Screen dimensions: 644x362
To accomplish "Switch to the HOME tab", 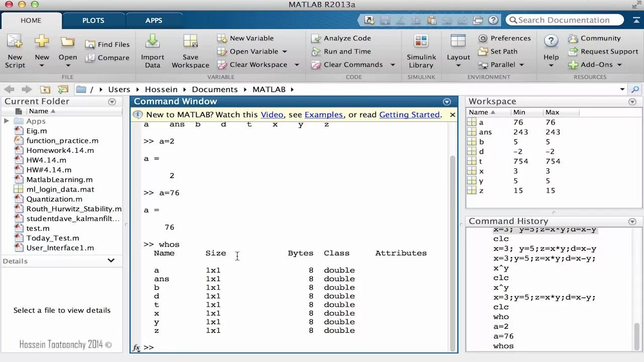I will pyautogui.click(x=31, y=21).
